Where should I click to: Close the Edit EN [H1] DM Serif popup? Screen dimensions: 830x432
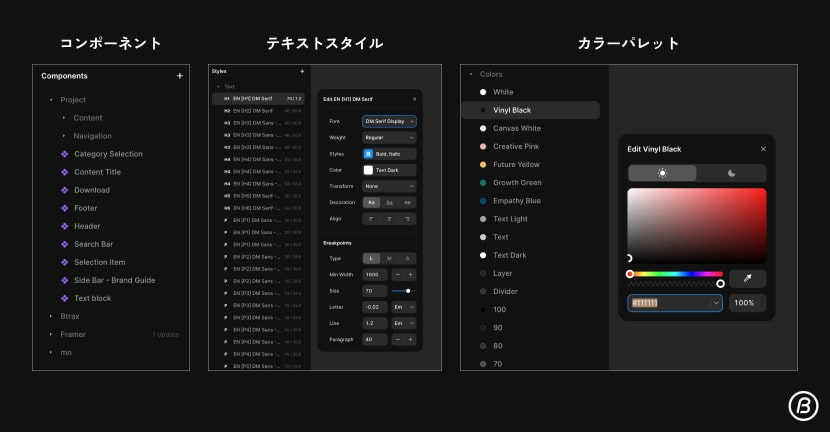(x=414, y=99)
